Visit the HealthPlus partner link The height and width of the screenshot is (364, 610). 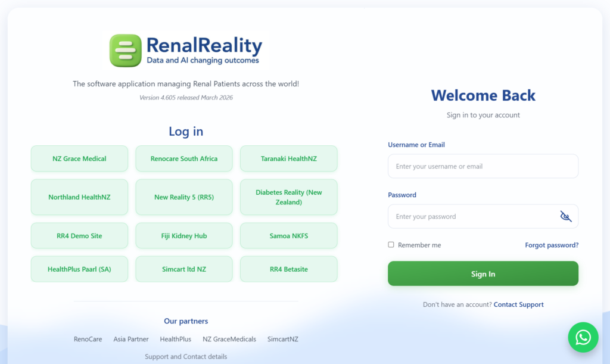coord(175,339)
